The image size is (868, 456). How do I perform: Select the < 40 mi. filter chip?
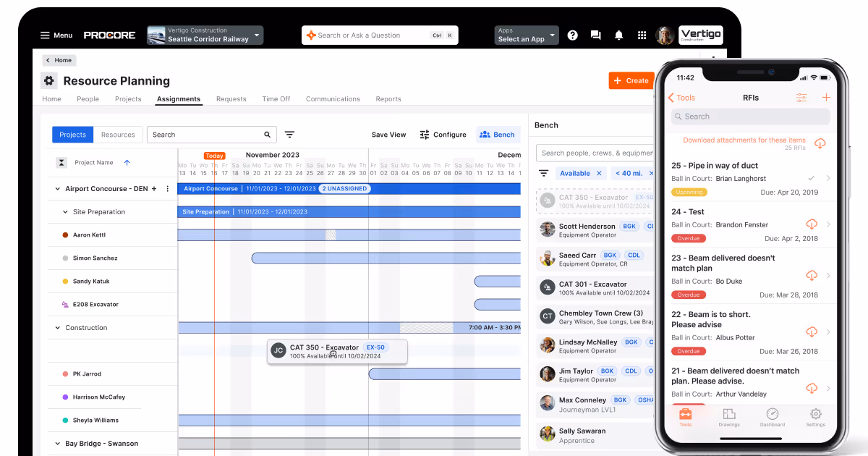point(633,173)
